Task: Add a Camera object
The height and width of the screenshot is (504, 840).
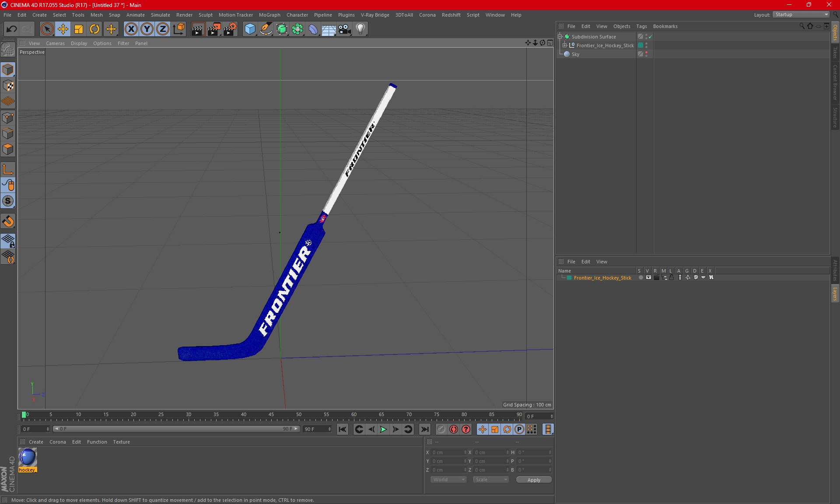Action: coord(345,29)
